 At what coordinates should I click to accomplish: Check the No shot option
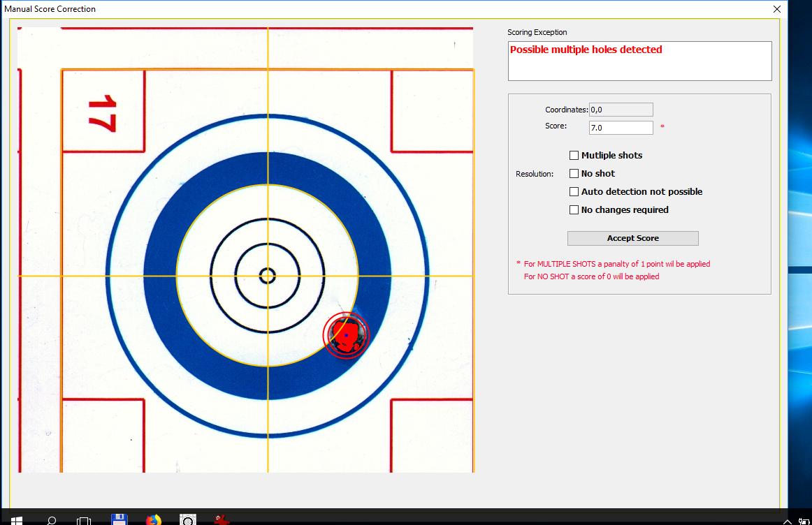(574, 174)
